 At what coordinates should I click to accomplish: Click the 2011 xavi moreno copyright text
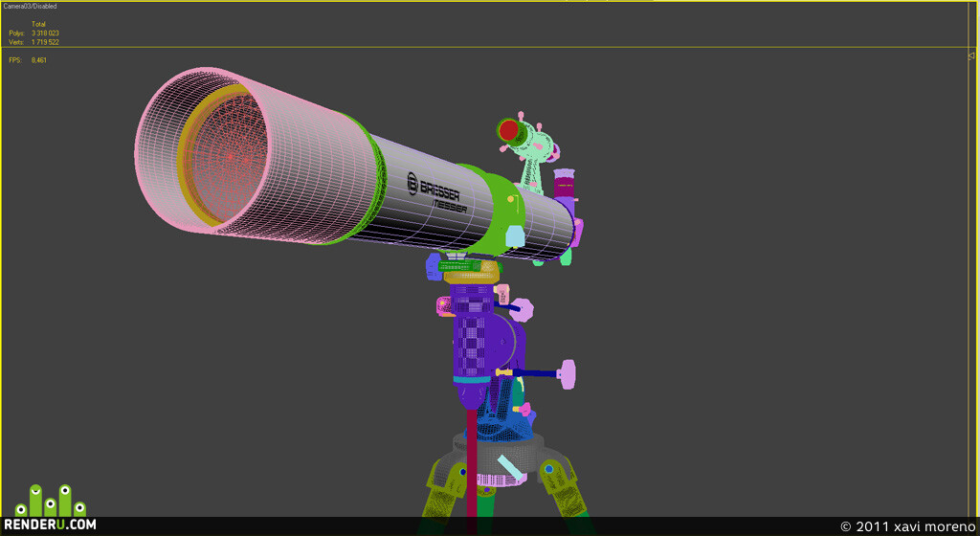pyautogui.click(x=907, y=526)
